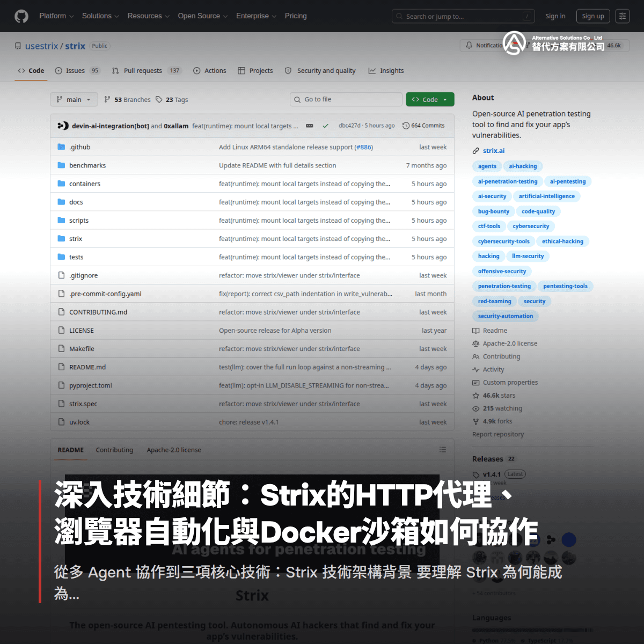Select the Apache-2.0 license tab
The image size is (644, 644).
coord(174,450)
